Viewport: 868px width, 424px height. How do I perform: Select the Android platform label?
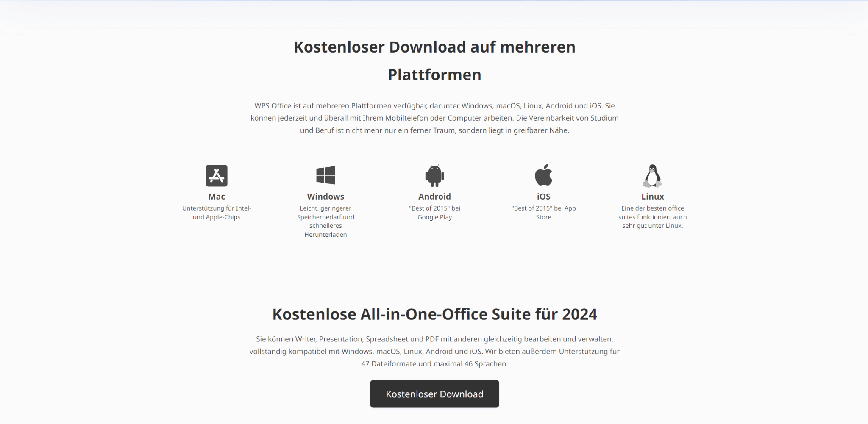tap(434, 197)
